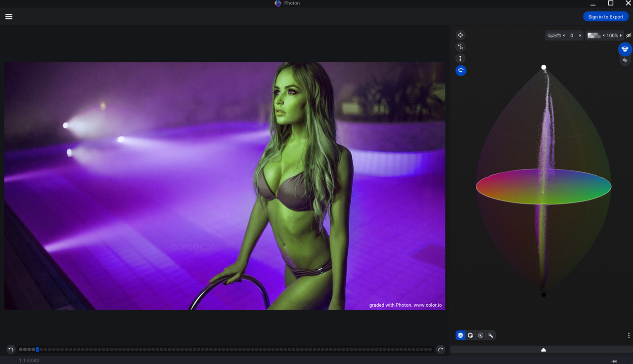This screenshot has width=633, height=364.
Task: Open the hamburger main menu
Action: point(9,16)
